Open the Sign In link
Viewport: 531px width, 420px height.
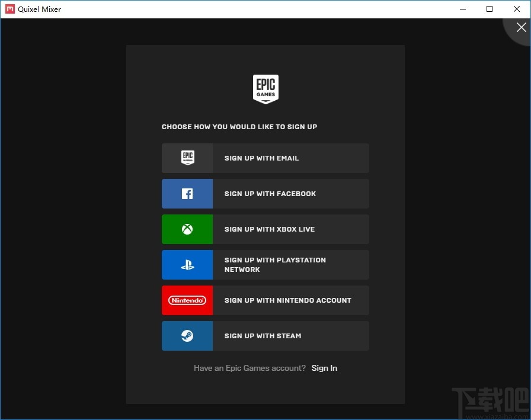tap(324, 368)
